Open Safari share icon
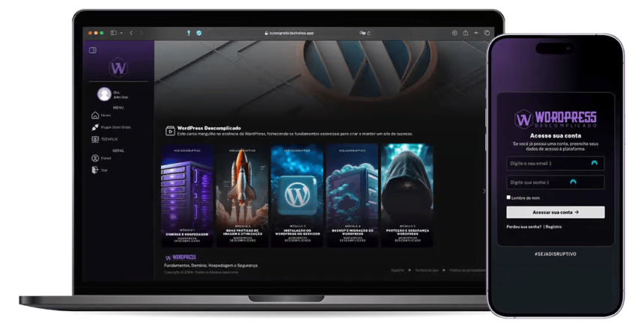The image size is (644, 326). click(x=465, y=33)
